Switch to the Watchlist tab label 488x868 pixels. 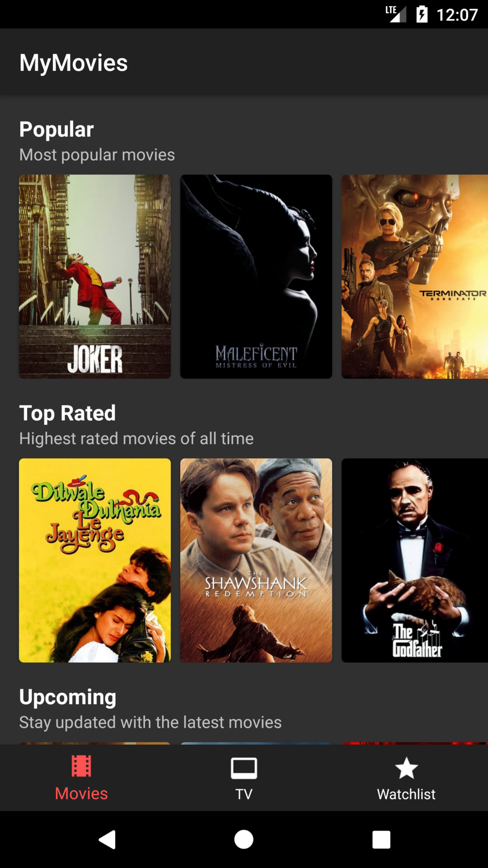pyautogui.click(x=406, y=794)
